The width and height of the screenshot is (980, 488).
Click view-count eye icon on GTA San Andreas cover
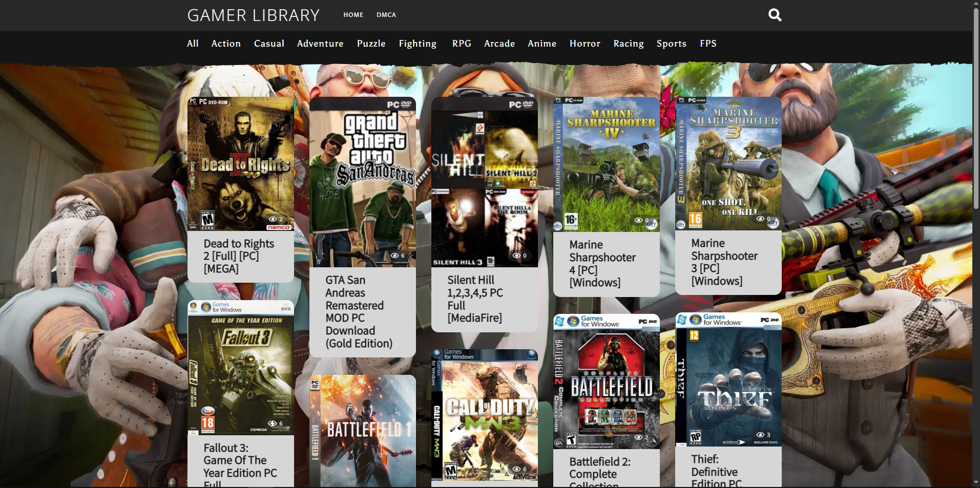click(x=394, y=256)
